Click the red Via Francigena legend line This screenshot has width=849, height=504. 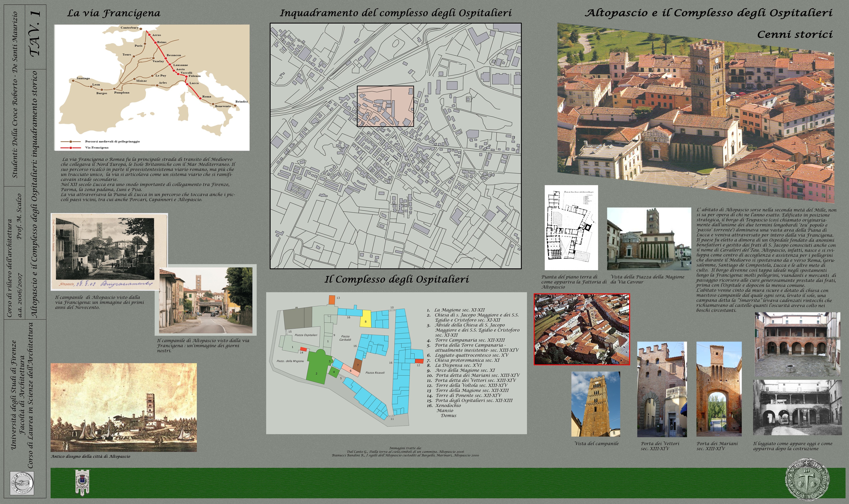(71, 148)
